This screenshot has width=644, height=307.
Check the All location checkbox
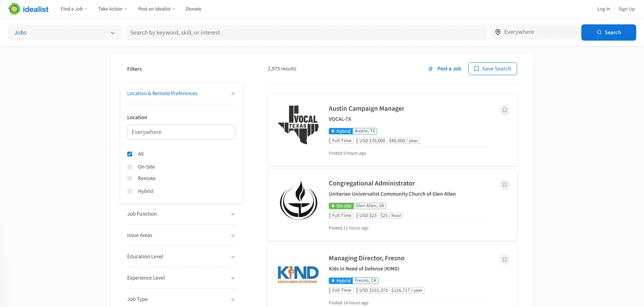[130, 154]
